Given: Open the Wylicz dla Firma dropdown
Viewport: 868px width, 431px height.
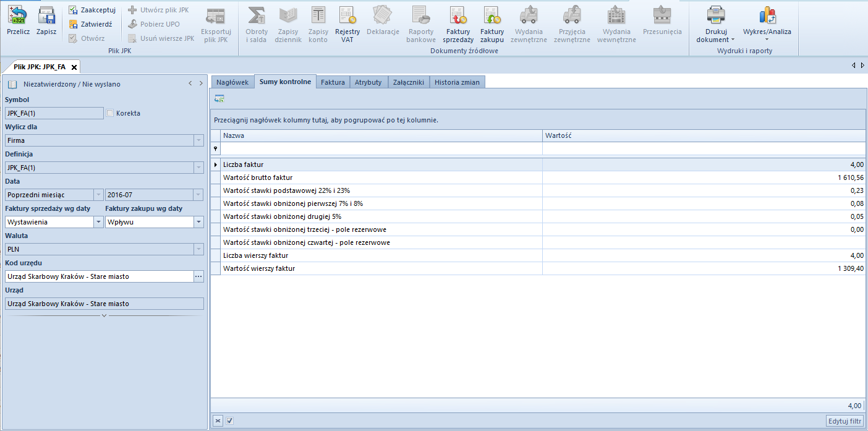Looking at the screenshot, I should 198,140.
